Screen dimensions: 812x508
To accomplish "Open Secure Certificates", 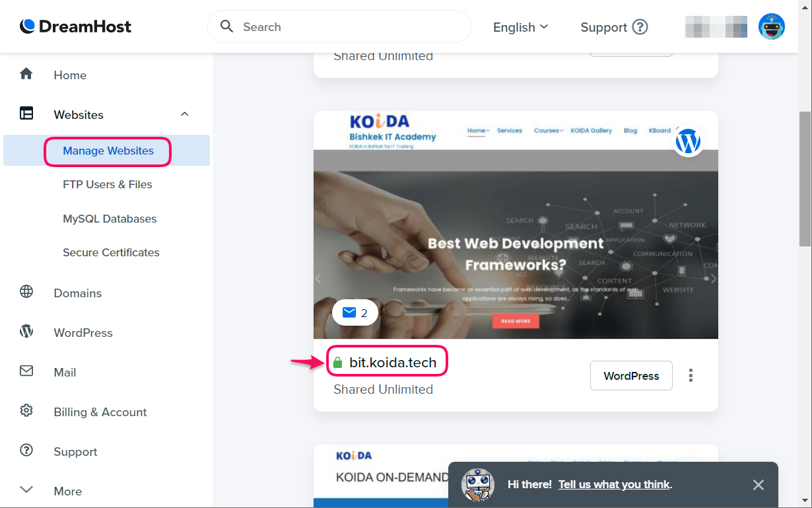I will pyautogui.click(x=111, y=252).
